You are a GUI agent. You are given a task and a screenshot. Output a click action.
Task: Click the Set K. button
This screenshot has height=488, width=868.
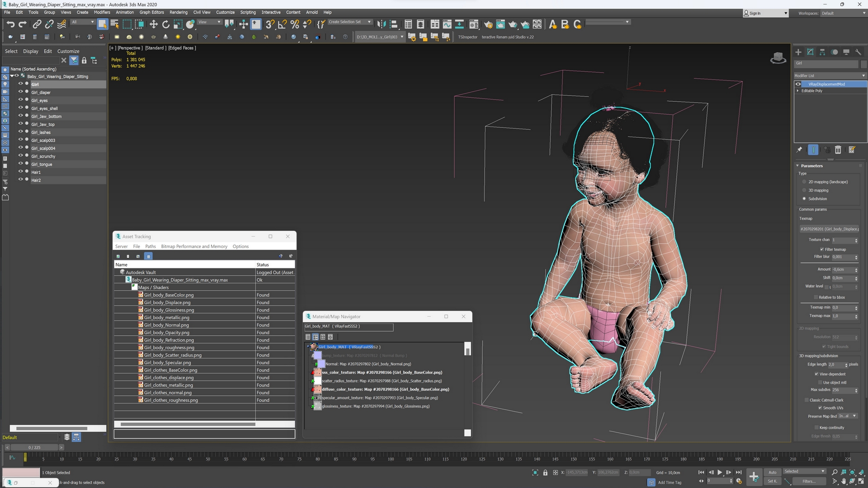click(773, 481)
